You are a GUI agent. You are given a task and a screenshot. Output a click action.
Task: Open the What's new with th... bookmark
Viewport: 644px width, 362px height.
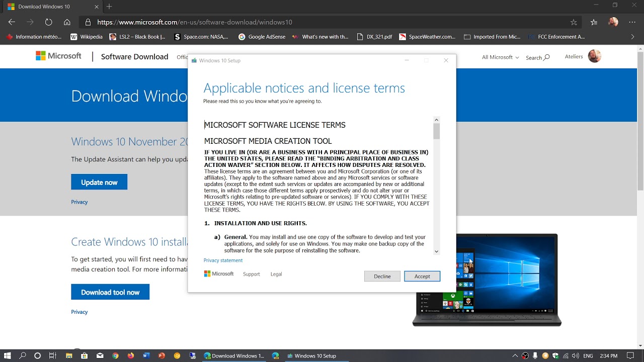coord(319,37)
